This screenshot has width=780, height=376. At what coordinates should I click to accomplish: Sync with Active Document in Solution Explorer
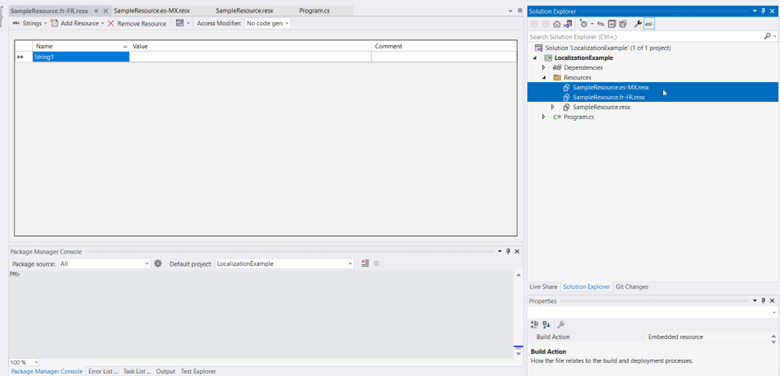pyautogui.click(x=600, y=24)
